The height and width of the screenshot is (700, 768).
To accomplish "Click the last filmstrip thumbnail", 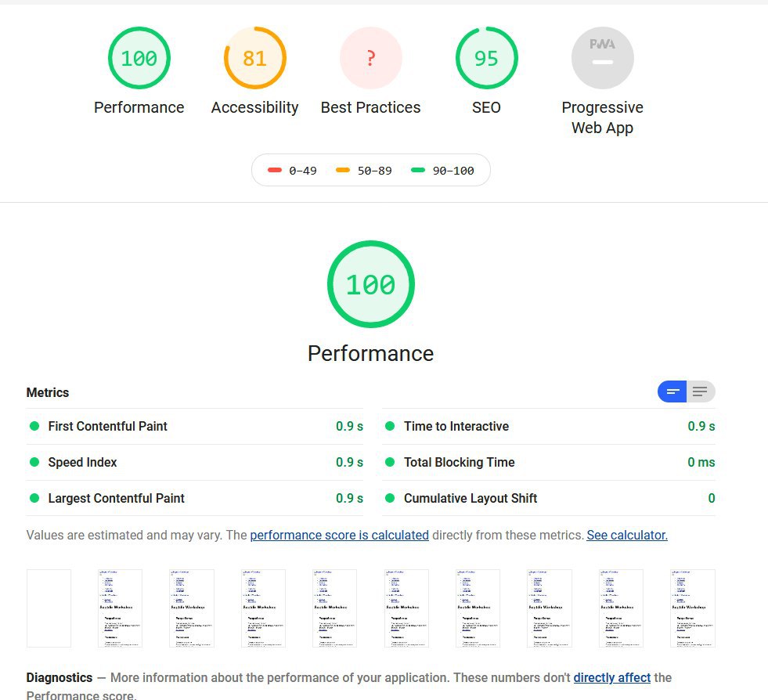I will click(x=693, y=608).
